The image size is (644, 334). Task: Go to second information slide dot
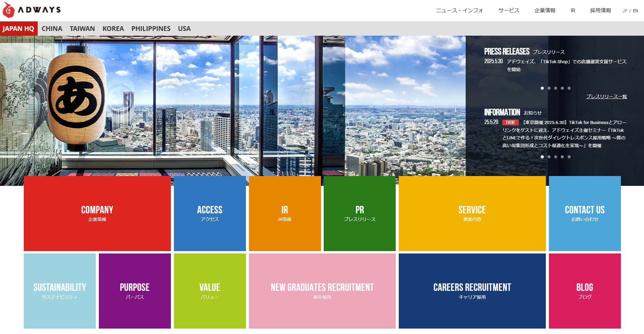[549, 157]
